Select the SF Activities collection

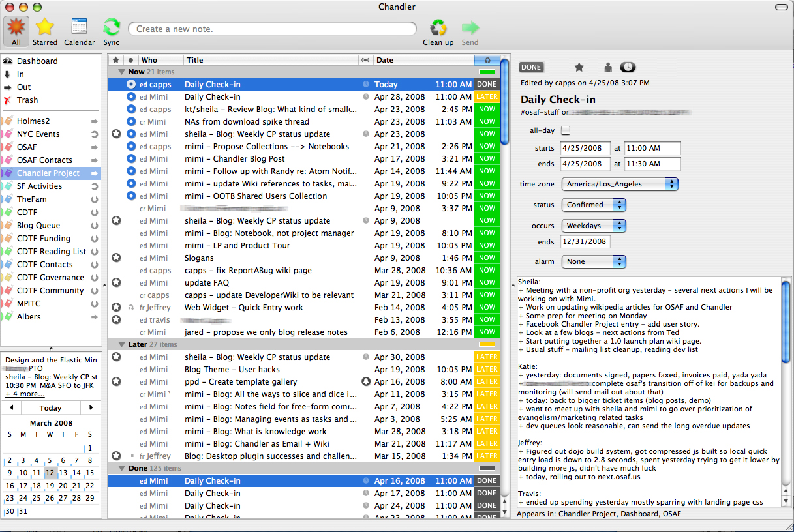51,186
